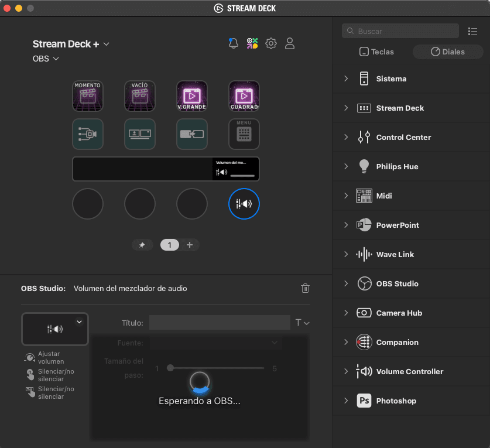Click the Título input field
The height and width of the screenshot is (448, 490).
click(x=220, y=322)
